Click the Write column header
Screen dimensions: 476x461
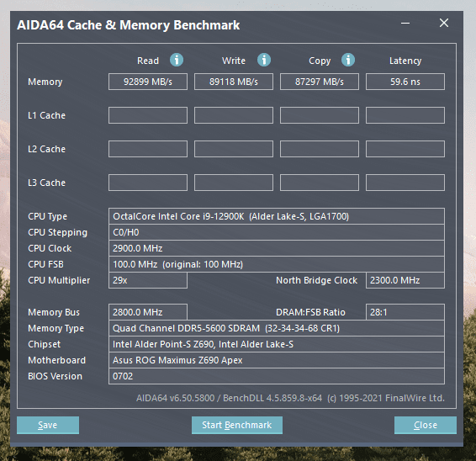point(234,61)
